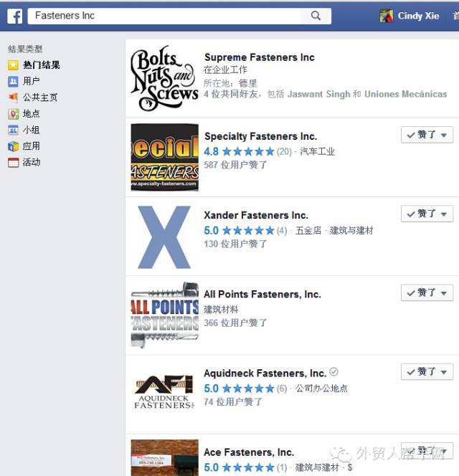Open the Facebook home logo

coord(15,16)
